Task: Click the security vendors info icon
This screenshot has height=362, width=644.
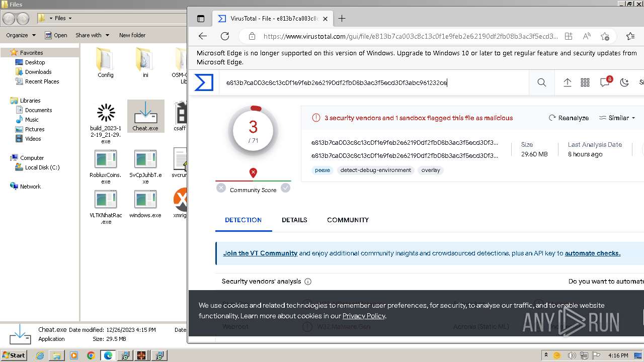Action: tap(308, 282)
